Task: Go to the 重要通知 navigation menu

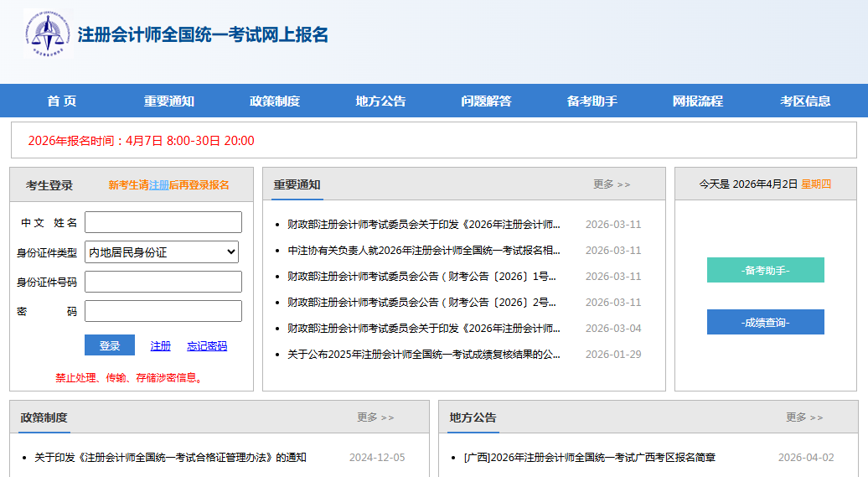Action: (x=168, y=101)
